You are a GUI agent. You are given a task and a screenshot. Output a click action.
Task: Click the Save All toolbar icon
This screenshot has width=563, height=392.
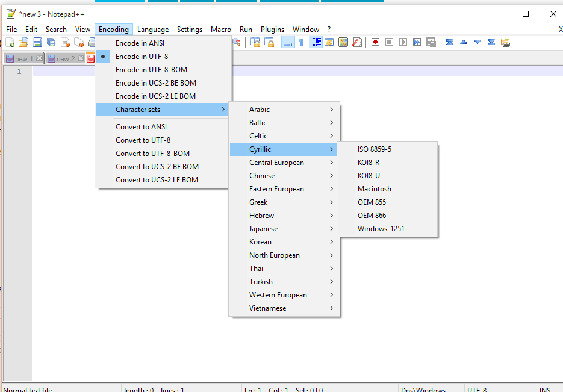pos(51,42)
